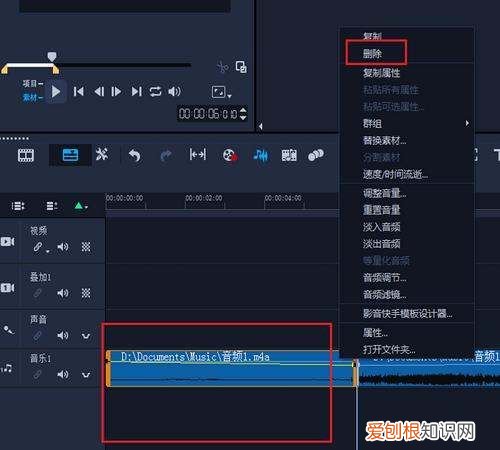Click the enlarge preview window icon
Image resolution: width=500 pixels, height=450 pixels.
tap(241, 67)
